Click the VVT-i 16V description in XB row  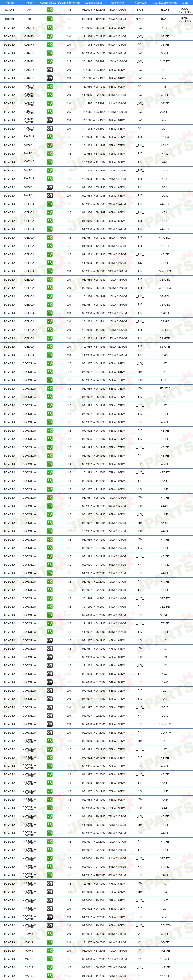pyautogui.click(x=185, y=20)
